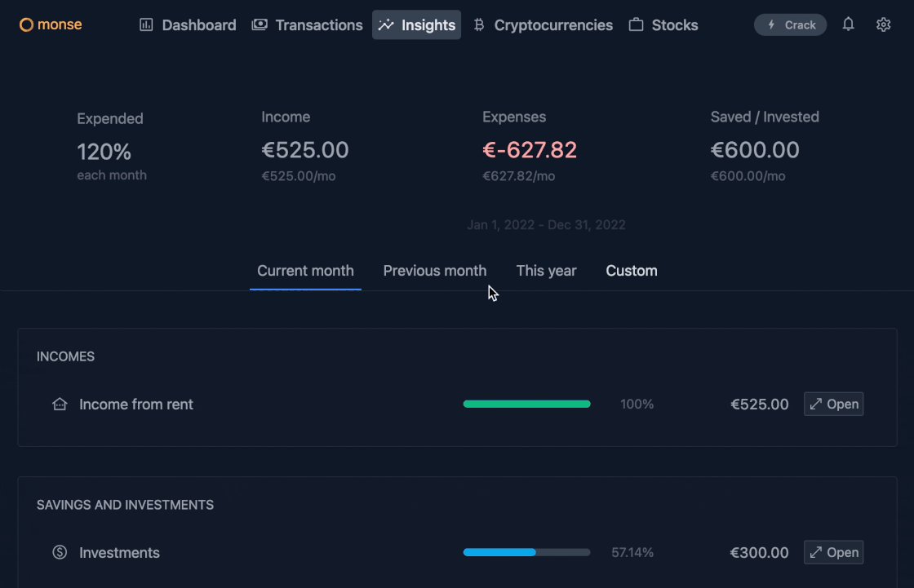Screen dimensions: 914x588
Task: Click the monse logo icon
Action: tap(26, 24)
